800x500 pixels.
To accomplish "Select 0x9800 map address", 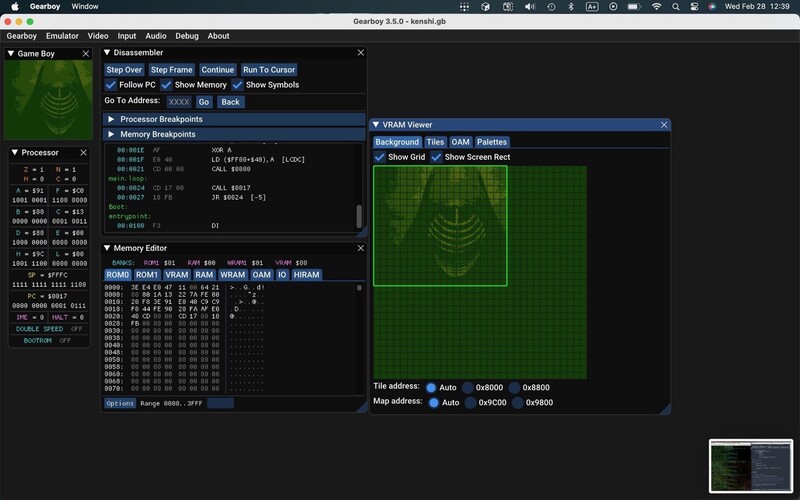I will (517, 403).
